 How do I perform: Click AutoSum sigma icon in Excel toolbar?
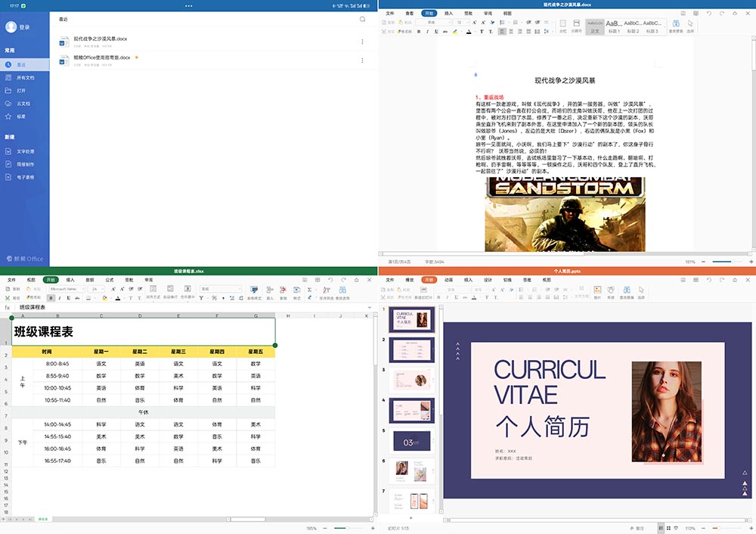pos(309,290)
